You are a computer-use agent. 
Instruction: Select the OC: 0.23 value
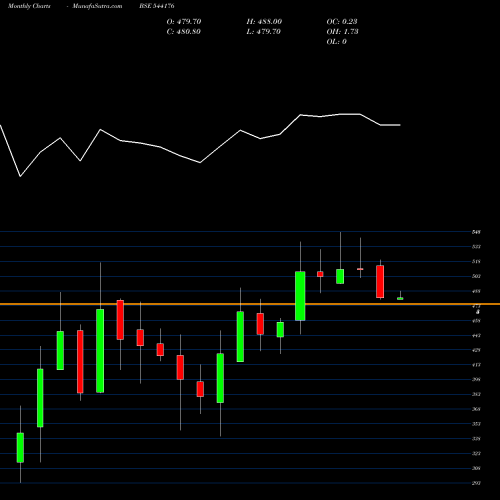342,21
